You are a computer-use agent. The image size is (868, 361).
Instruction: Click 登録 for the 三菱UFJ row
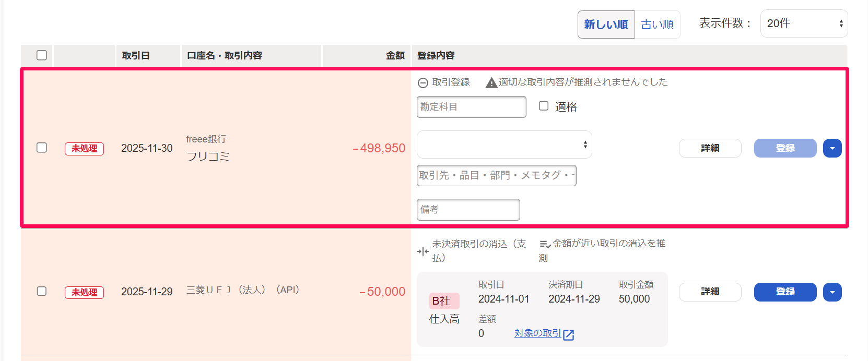[x=785, y=292]
